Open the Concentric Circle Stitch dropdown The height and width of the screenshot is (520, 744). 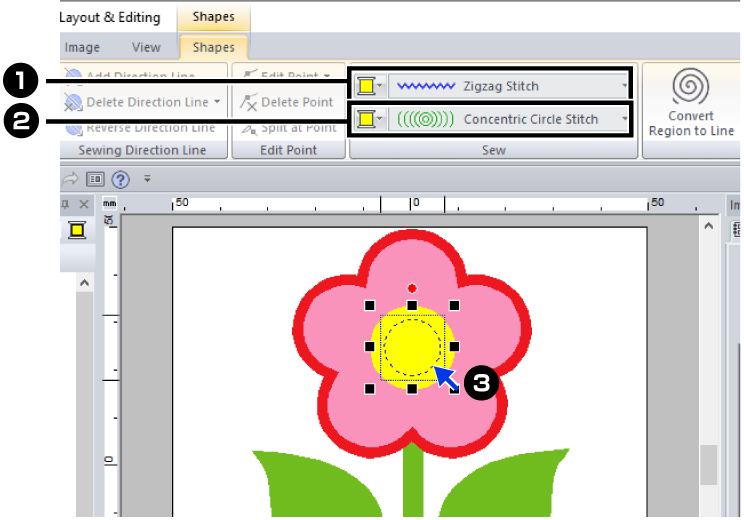coord(624,119)
